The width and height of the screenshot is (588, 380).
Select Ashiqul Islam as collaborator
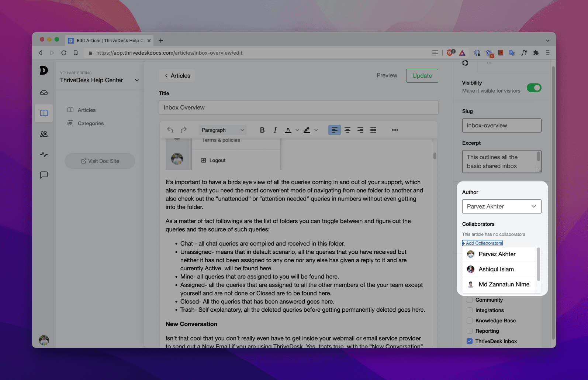coord(499,269)
